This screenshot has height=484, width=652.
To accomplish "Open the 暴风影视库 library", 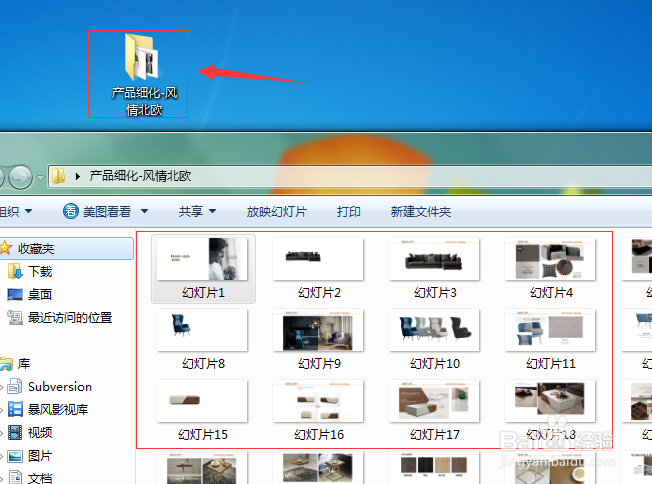I will pyautogui.click(x=58, y=410).
